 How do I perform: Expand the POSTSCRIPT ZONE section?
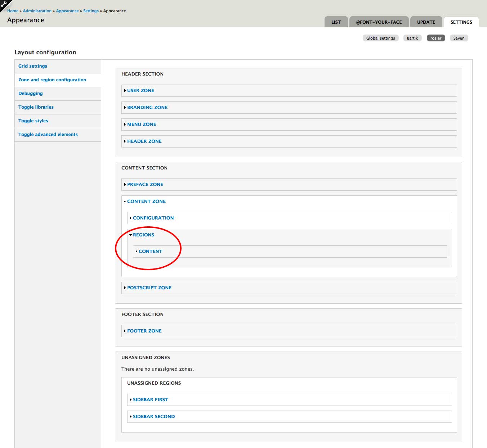click(149, 288)
